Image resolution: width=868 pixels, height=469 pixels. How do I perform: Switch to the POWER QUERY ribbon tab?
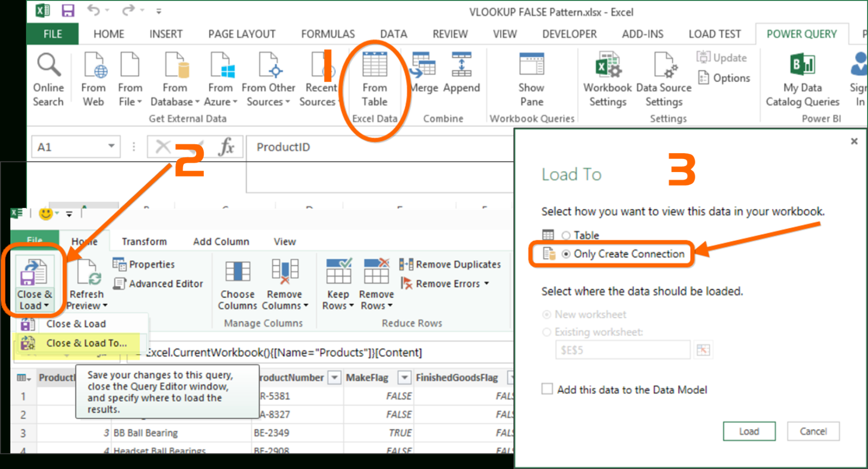click(801, 33)
